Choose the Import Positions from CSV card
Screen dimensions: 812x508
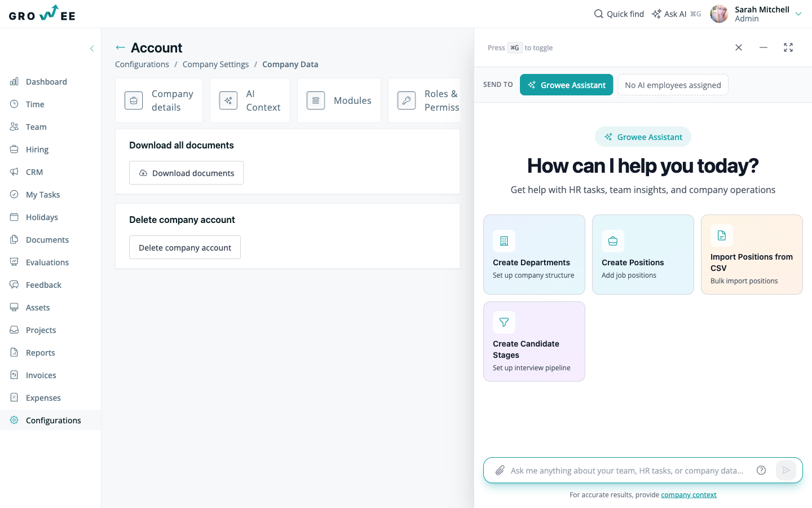[x=752, y=255]
